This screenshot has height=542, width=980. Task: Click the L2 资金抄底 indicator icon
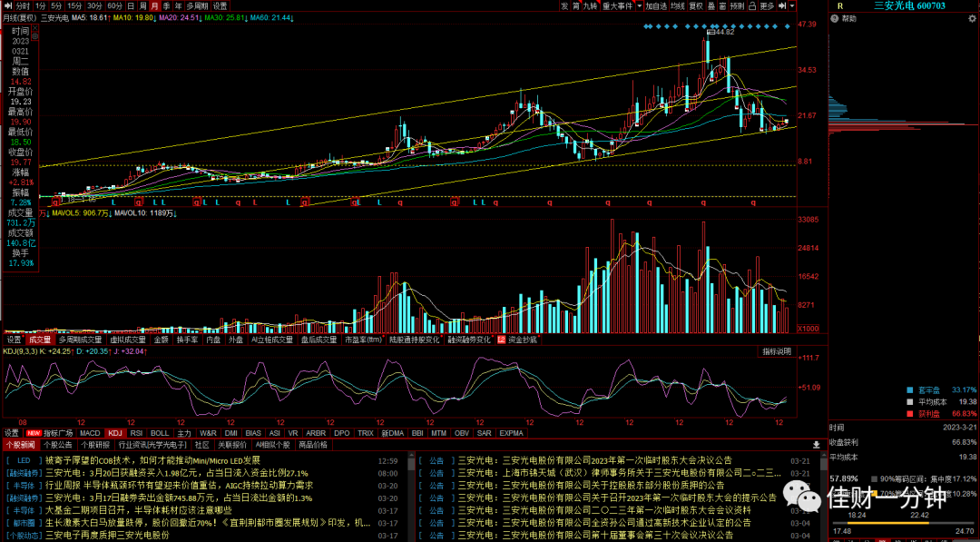(501, 340)
